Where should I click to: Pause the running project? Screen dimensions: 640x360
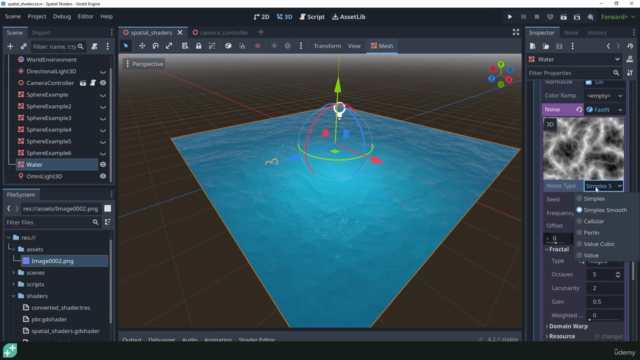523,17
